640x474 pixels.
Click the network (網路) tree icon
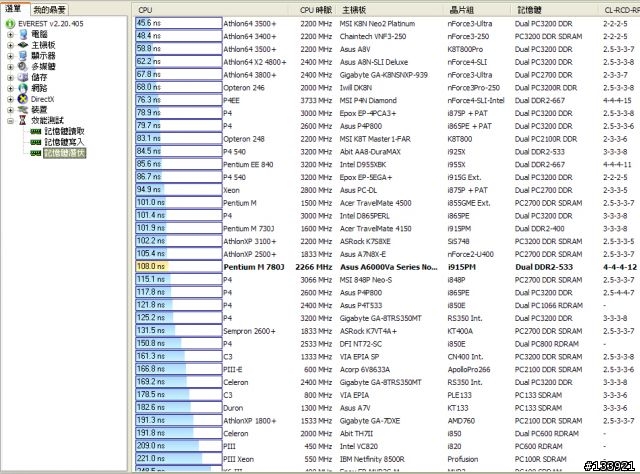(23, 88)
